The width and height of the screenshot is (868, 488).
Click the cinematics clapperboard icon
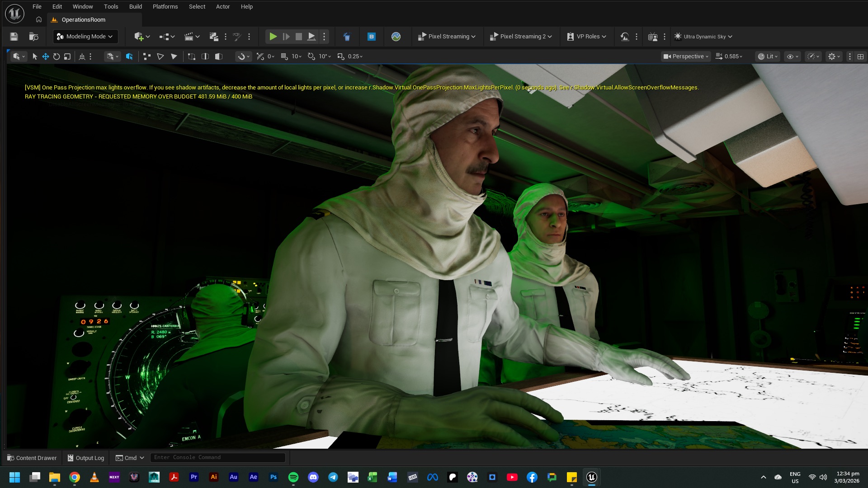coord(189,37)
